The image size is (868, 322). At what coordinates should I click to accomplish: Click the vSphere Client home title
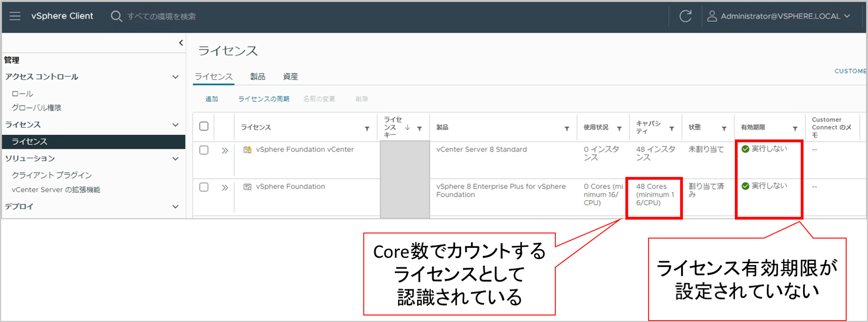pos(62,16)
